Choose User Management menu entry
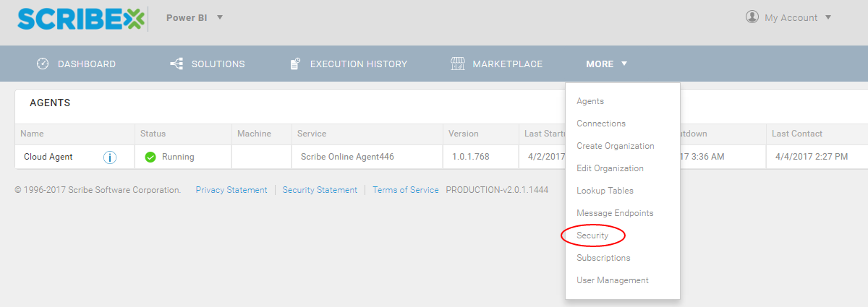Screen dimensions: 868x307 (x=612, y=280)
